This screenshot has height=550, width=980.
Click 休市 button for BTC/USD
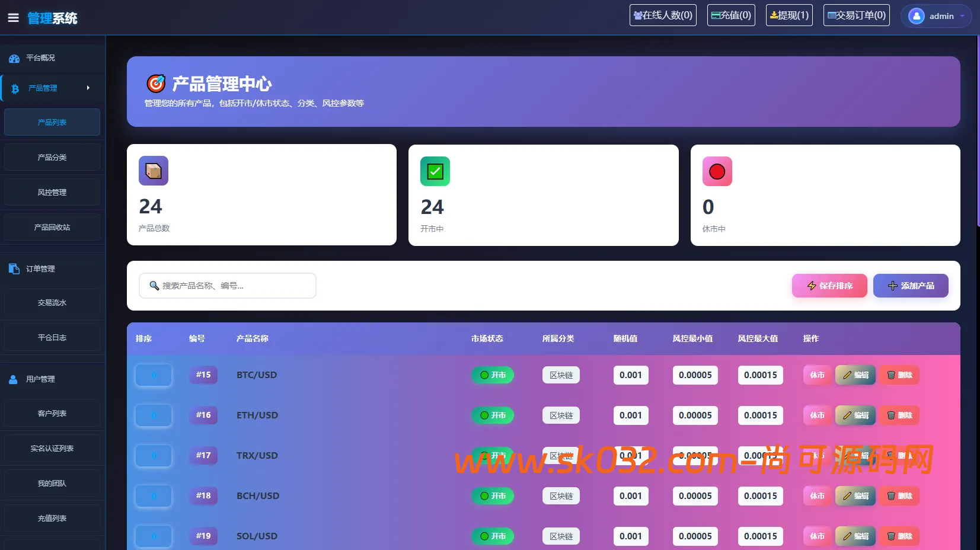point(817,375)
